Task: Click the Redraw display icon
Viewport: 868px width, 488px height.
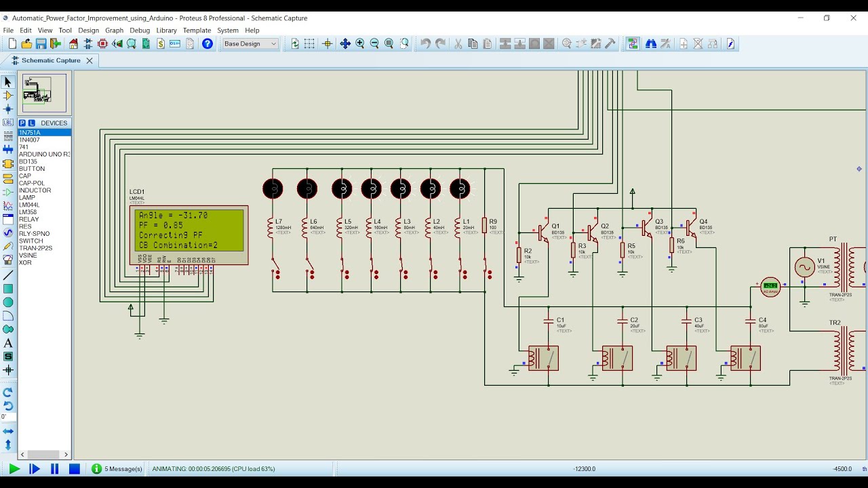Action: (295, 43)
